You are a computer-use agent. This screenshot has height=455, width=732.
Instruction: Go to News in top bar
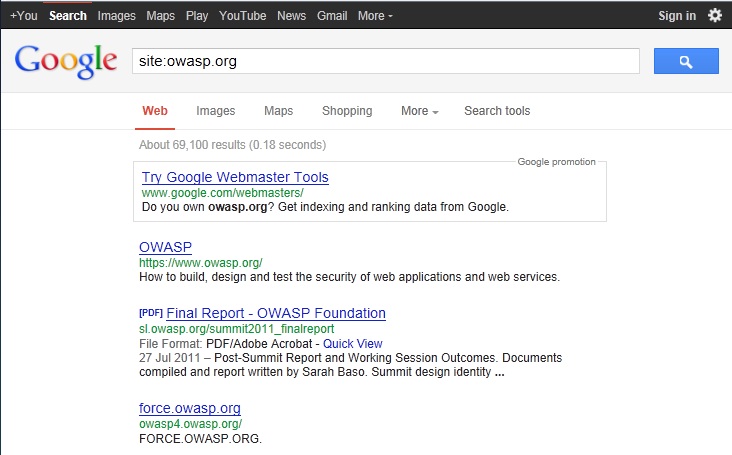coord(291,16)
